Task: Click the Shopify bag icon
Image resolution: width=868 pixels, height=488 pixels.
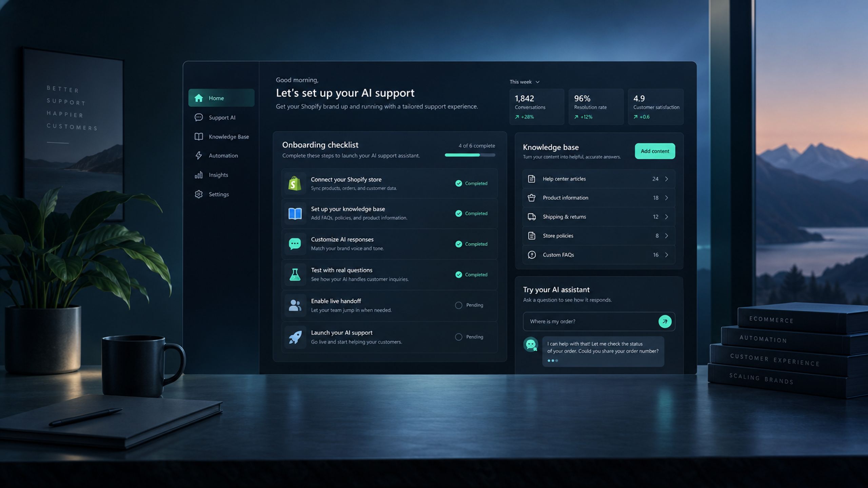Action: (295, 183)
